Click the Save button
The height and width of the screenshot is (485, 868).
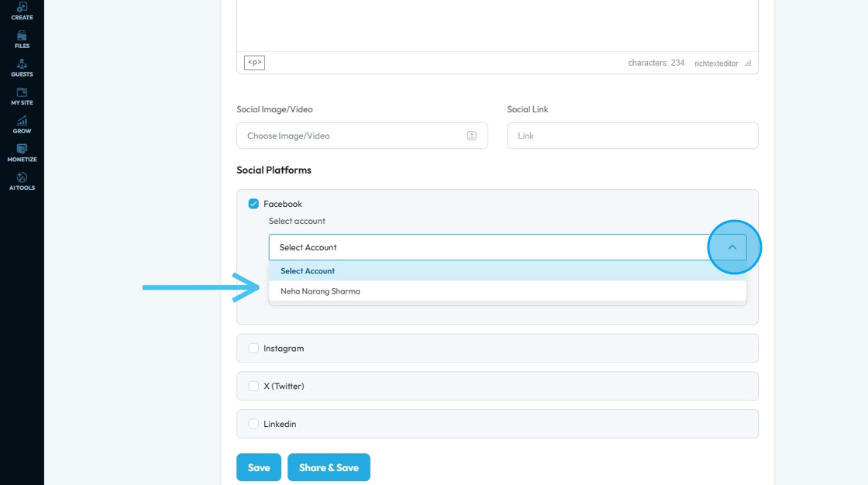(x=259, y=467)
